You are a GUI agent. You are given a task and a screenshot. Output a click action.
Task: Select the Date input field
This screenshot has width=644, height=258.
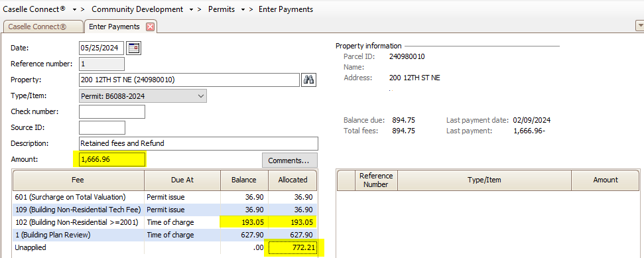coord(101,48)
